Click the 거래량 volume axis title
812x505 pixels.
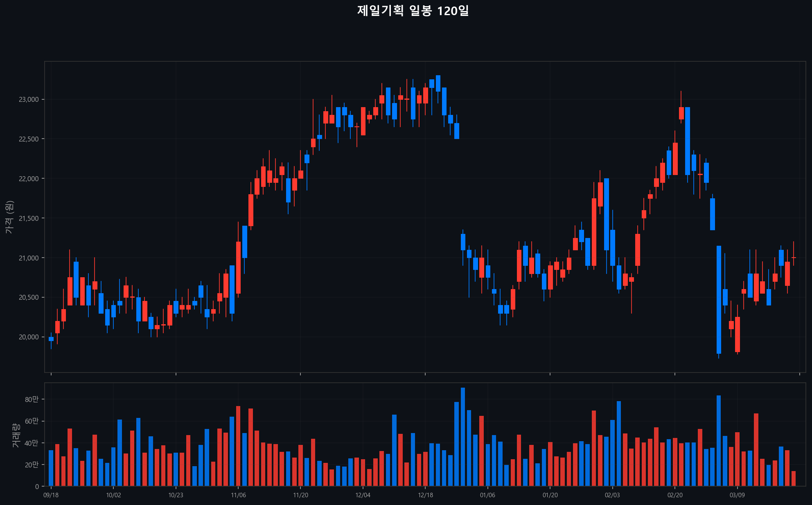16,435
